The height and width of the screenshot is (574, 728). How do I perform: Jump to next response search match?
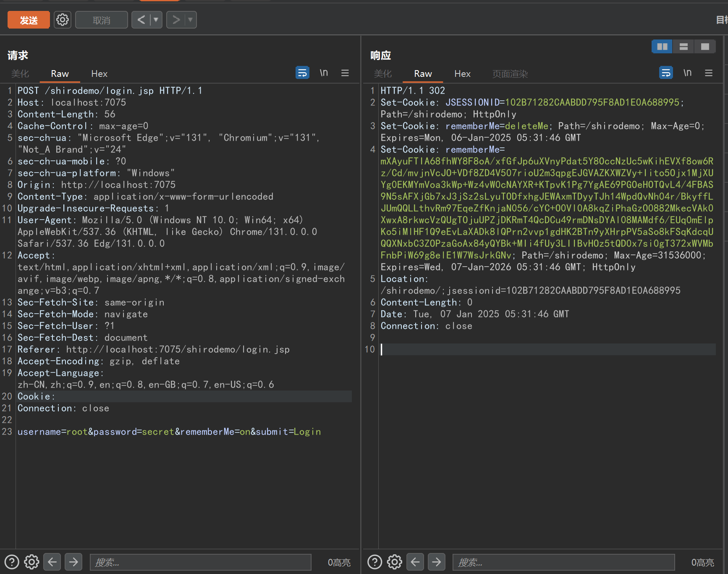(x=437, y=561)
